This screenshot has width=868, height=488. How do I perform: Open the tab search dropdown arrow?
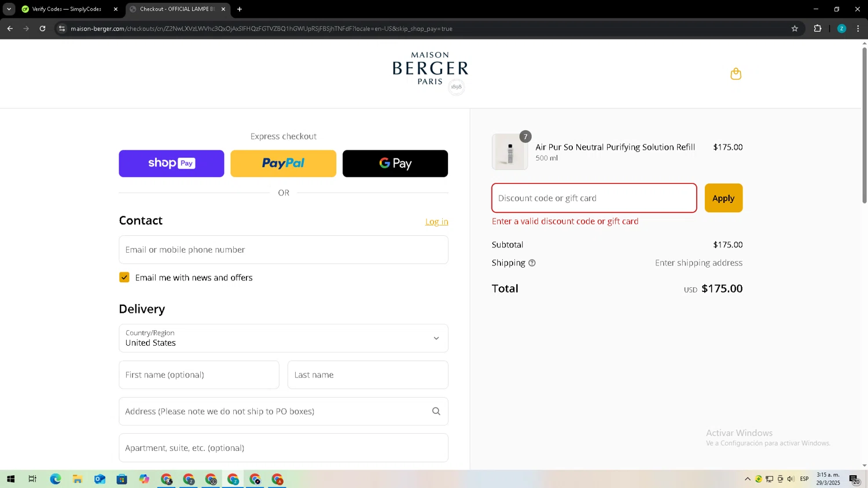point(9,9)
